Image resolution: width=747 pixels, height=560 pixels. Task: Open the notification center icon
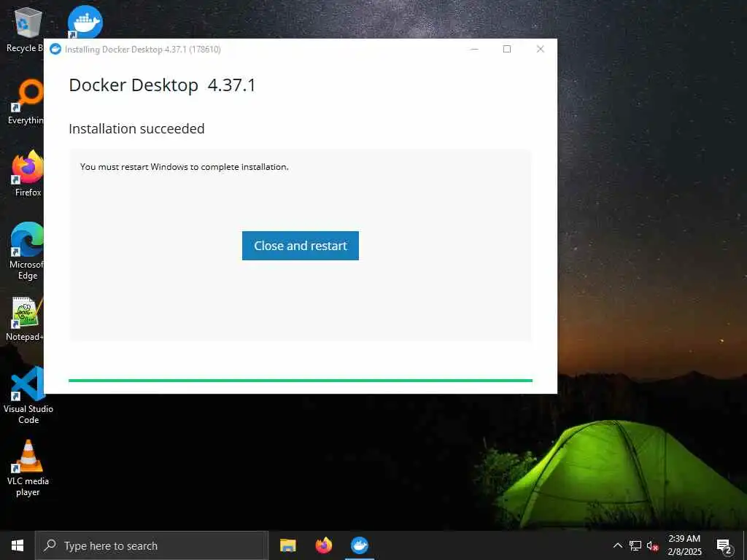[724, 545]
